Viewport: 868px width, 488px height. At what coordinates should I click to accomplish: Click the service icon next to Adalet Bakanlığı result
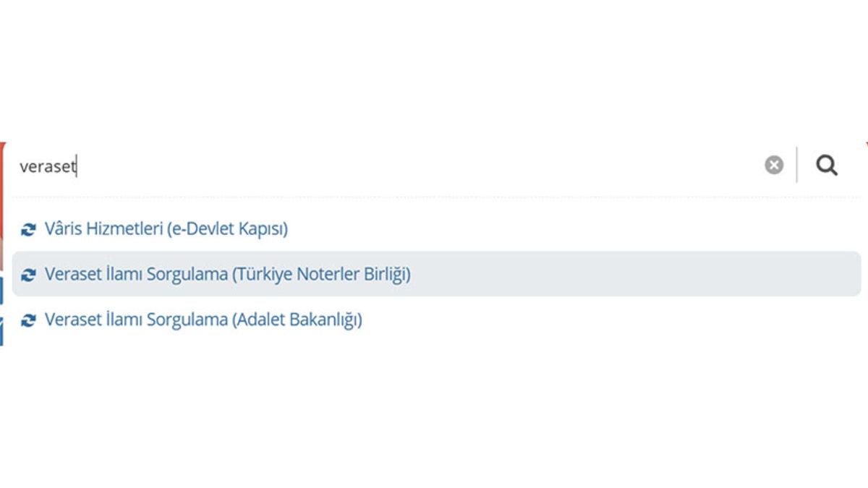28,319
